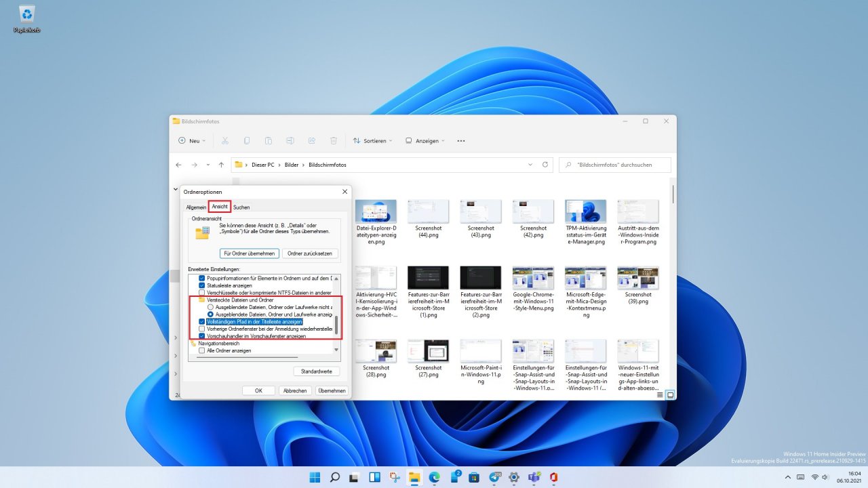Click the Delete trash icon in Explorer toolbar
Viewport: 868px width, 488px height.
334,141
